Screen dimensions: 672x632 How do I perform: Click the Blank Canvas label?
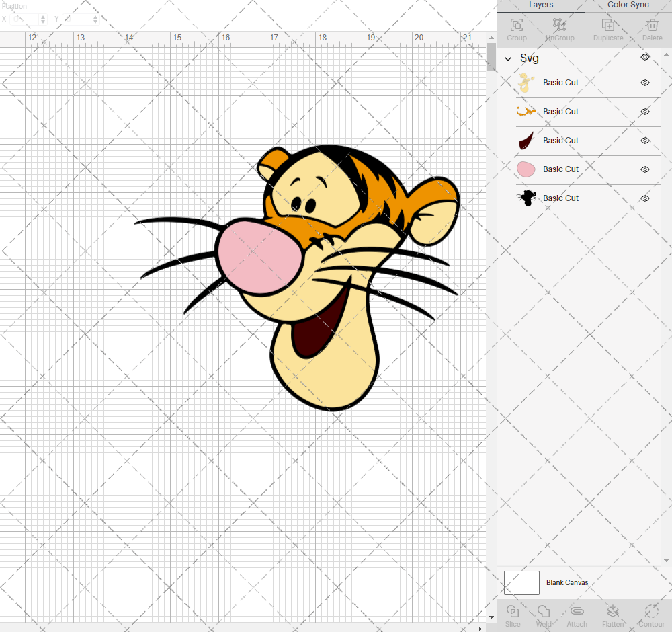(x=567, y=582)
